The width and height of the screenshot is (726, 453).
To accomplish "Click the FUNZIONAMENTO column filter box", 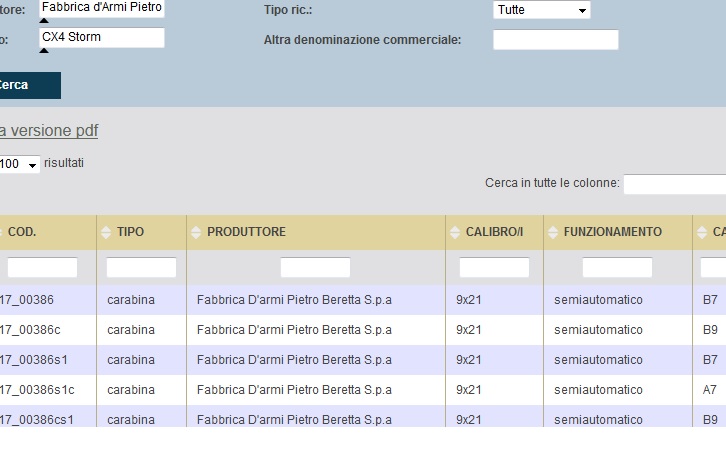I will pyautogui.click(x=617, y=267).
